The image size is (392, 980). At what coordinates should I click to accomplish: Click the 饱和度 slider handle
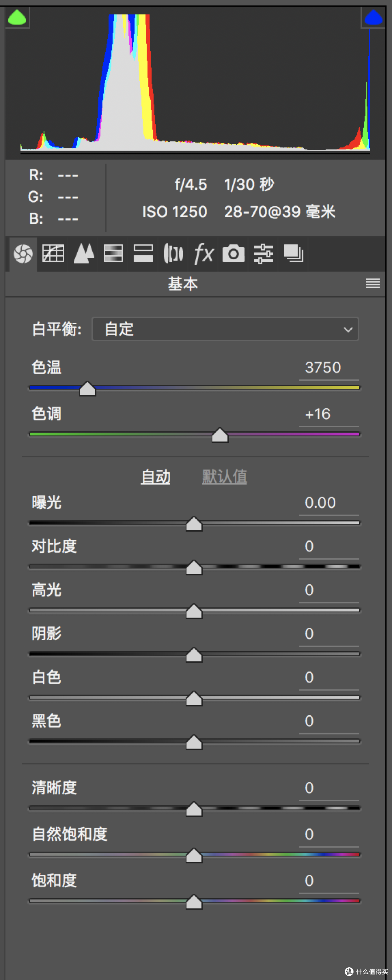(x=194, y=902)
